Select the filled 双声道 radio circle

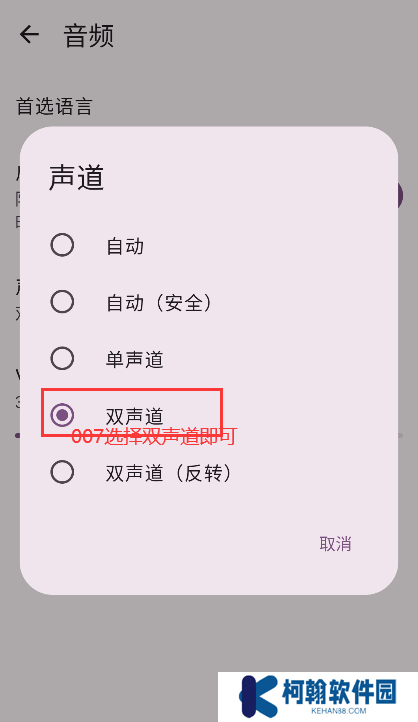62,415
